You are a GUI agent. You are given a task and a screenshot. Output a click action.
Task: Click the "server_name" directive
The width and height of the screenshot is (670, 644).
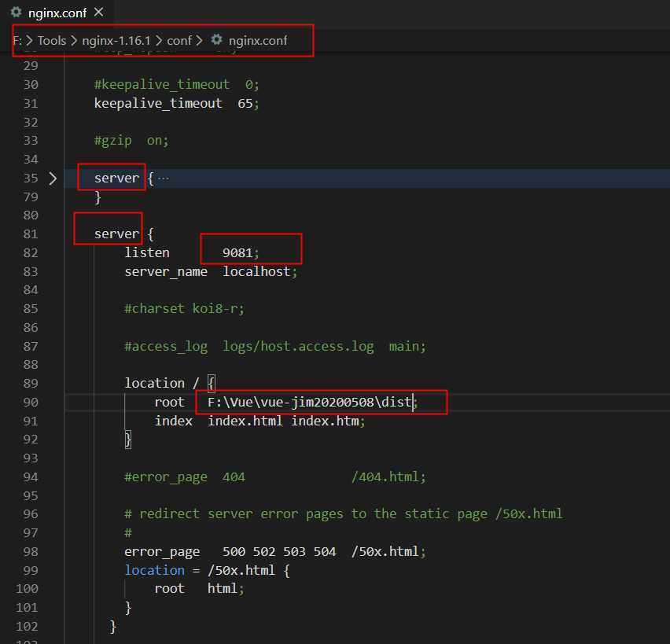[166, 272]
